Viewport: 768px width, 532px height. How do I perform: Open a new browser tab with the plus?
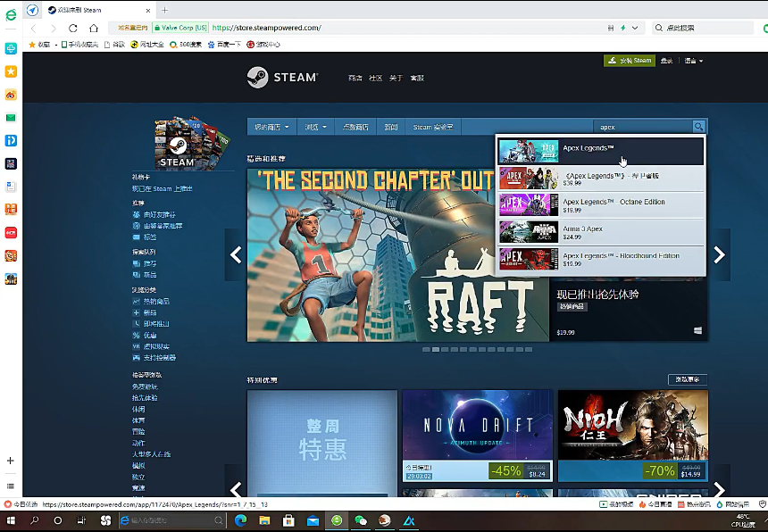[x=164, y=10]
